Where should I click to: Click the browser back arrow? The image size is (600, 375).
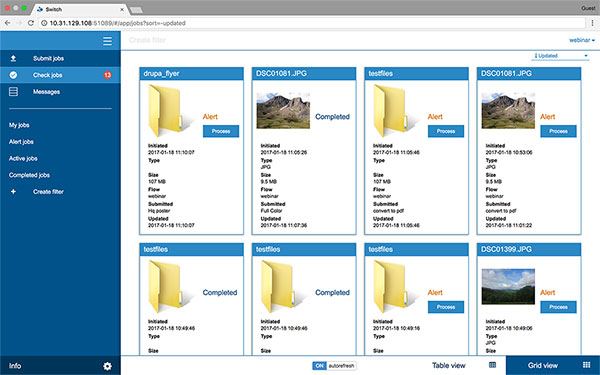7,23
